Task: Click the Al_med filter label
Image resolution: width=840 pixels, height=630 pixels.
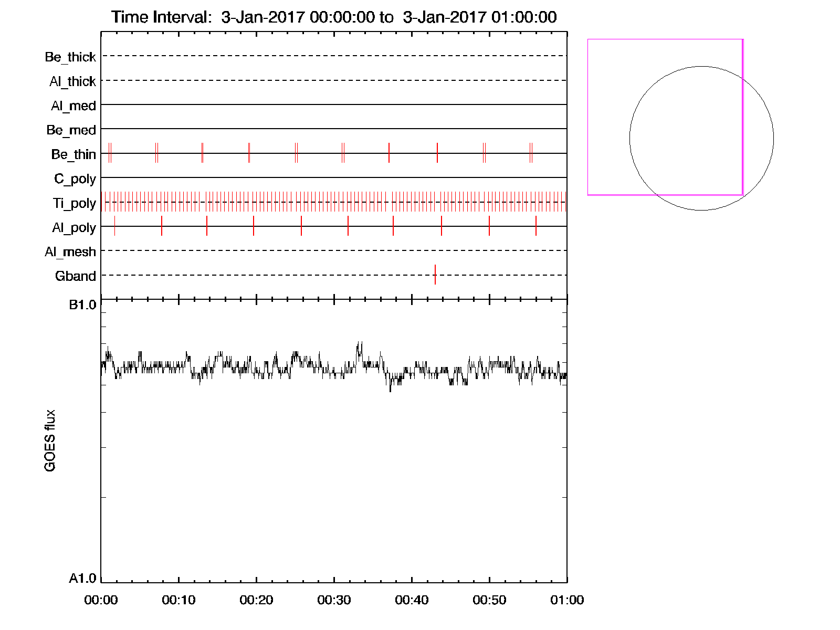Action: pos(73,106)
